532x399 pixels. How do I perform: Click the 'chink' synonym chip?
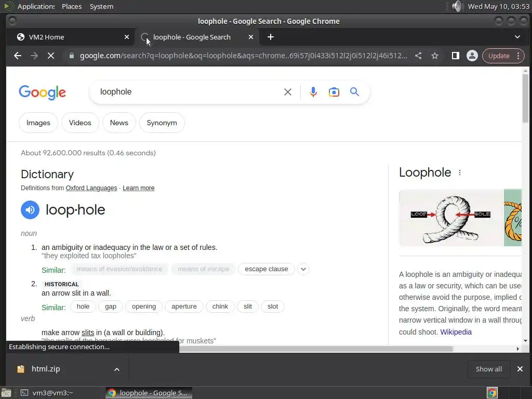220,307
